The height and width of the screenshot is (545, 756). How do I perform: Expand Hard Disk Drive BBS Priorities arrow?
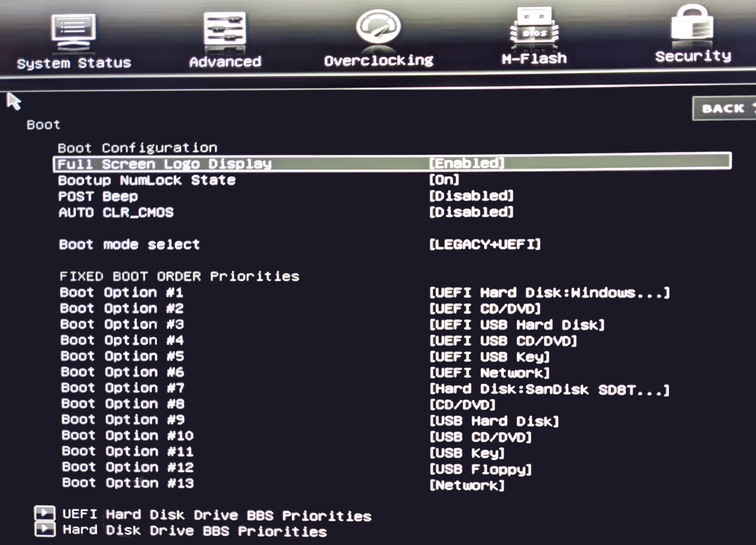pos(45,529)
